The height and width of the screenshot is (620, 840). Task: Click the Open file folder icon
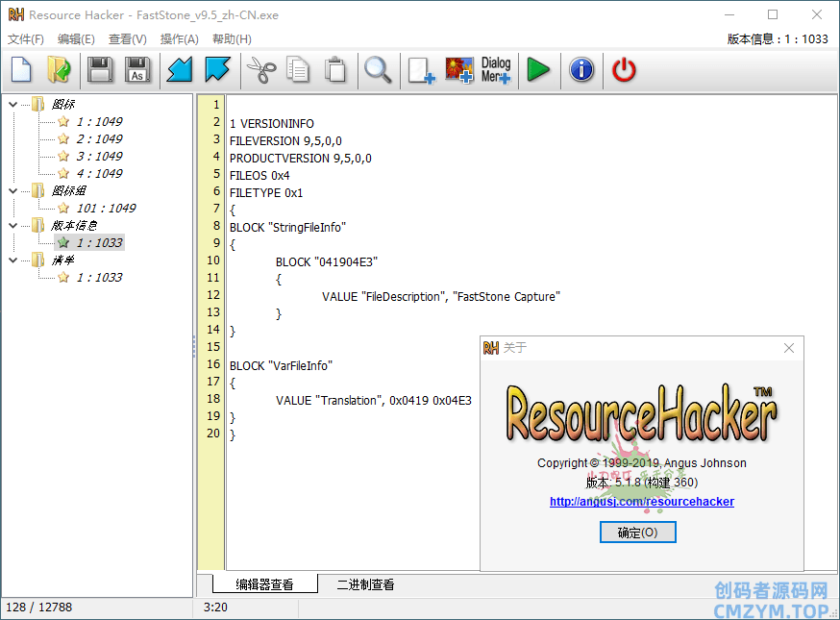click(x=59, y=70)
